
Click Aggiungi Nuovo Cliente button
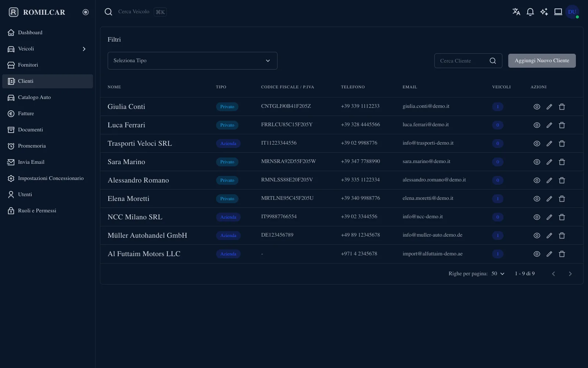[542, 61]
